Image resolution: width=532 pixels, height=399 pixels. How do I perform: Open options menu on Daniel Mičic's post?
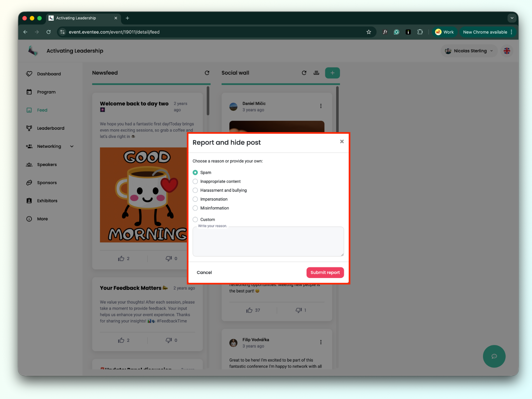tap(321, 106)
